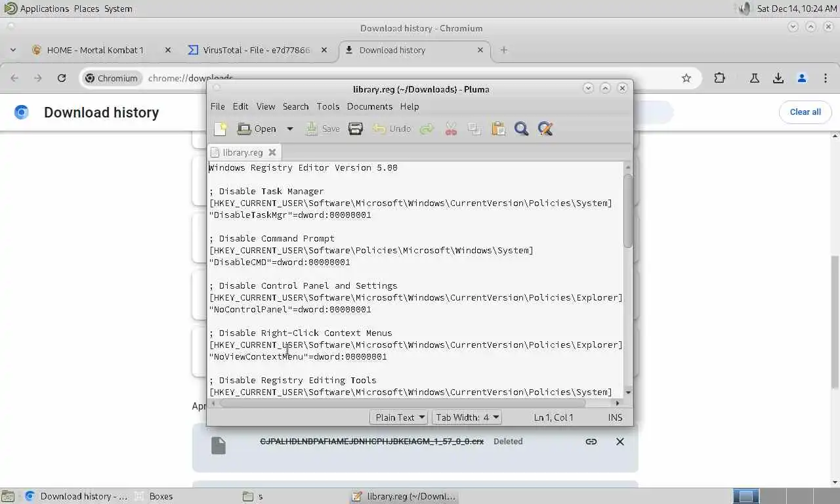Open a new Chromium tab

(504, 50)
